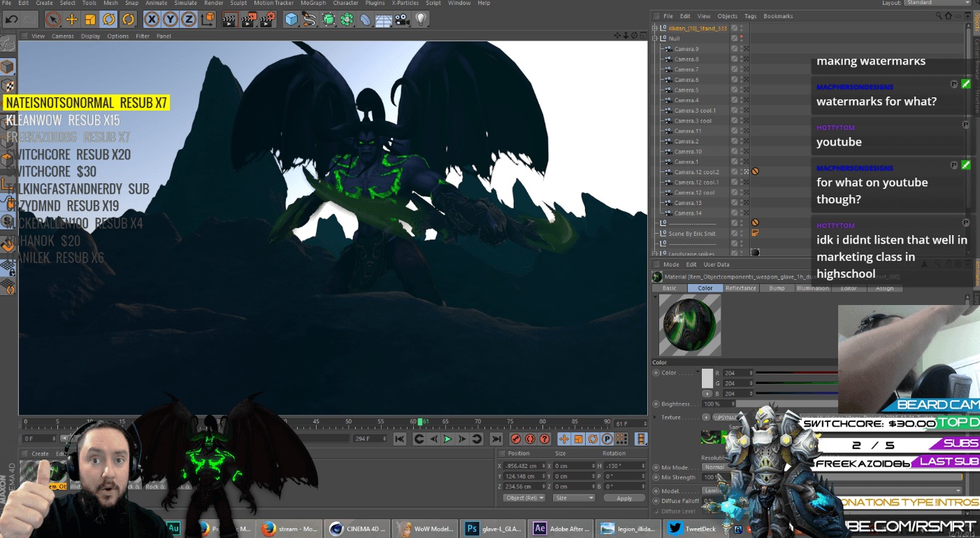Viewport: 980px width, 538px height.
Task: Switch to the Reflectance material tab
Action: click(x=741, y=288)
